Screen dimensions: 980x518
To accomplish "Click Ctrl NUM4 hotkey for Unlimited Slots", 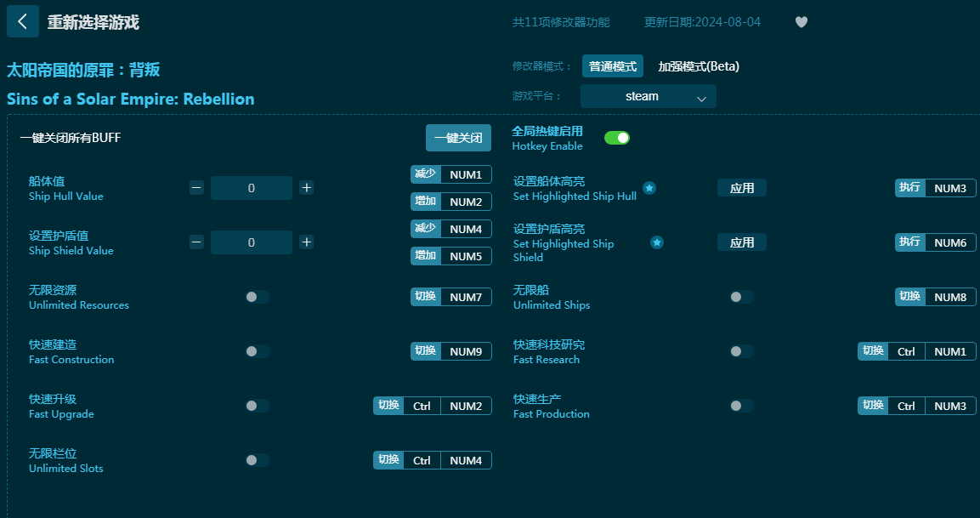I will [x=433, y=460].
